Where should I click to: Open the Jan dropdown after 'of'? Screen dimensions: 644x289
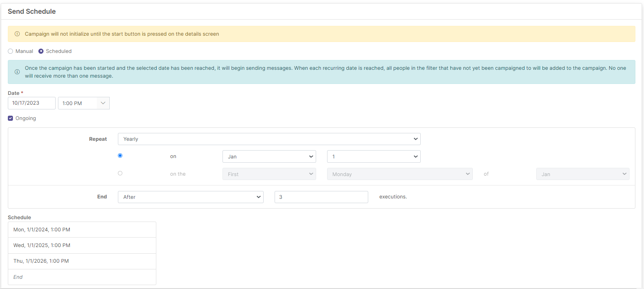click(x=583, y=174)
